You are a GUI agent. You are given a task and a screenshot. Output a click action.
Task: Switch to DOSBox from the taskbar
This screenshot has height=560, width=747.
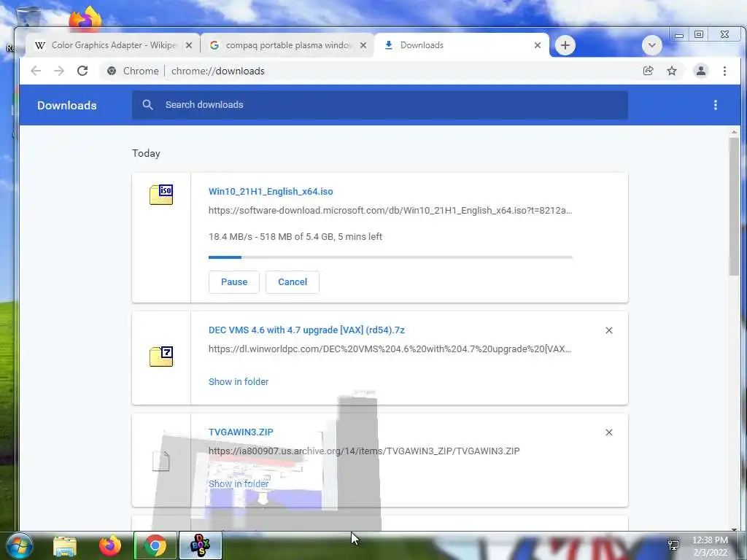[x=200, y=545]
